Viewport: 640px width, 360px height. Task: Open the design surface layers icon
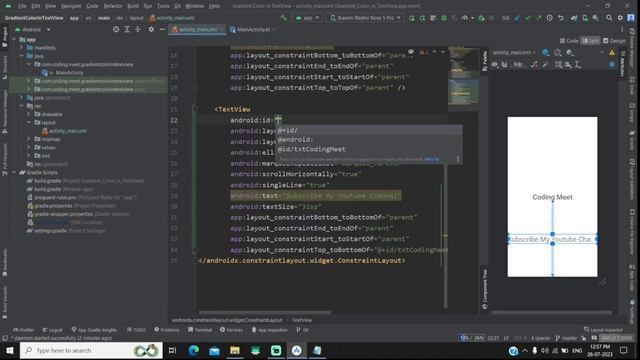[546, 53]
